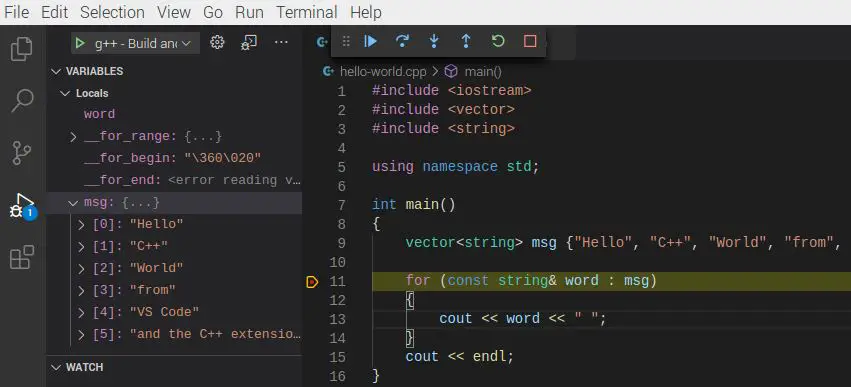
Task: Open the Search view in activity bar
Action: click(x=22, y=100)
